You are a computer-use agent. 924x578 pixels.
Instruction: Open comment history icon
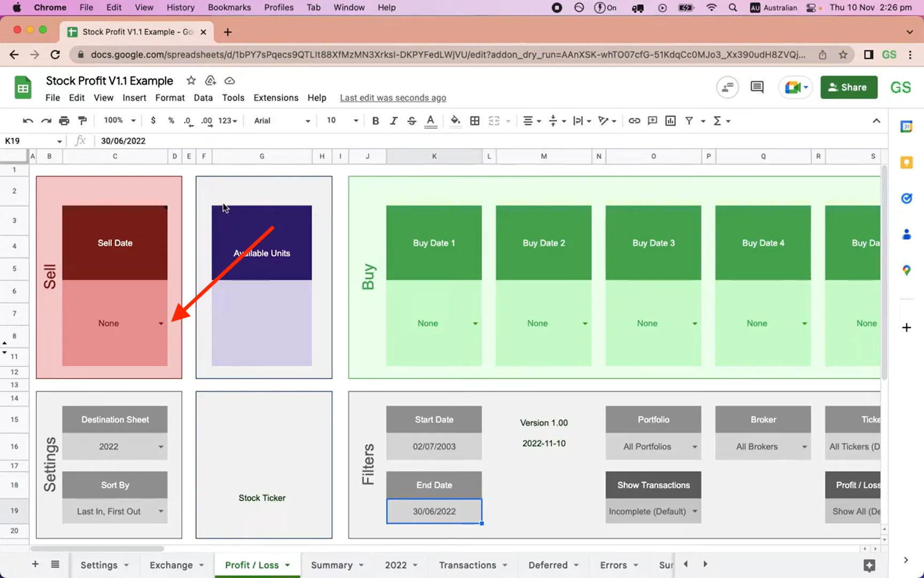coord(757,87)
